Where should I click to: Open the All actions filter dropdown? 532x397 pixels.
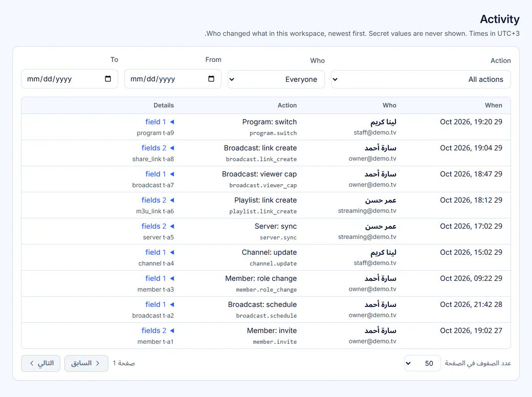pyautogui.click(x=420, y=79)
